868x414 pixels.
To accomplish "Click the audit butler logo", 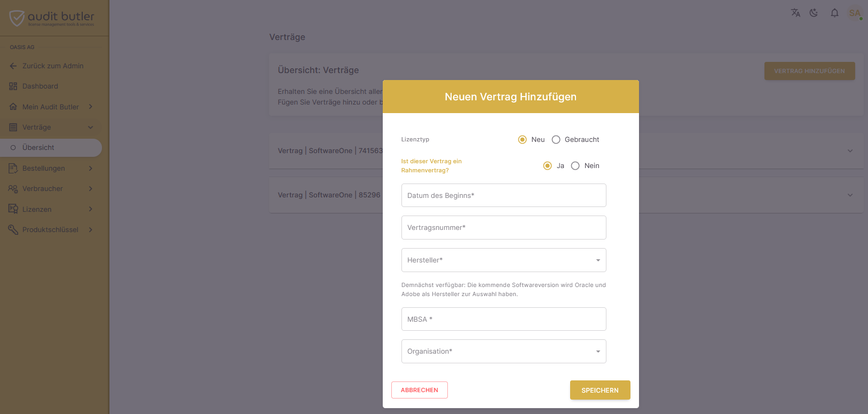I will [x=52, y=18].
